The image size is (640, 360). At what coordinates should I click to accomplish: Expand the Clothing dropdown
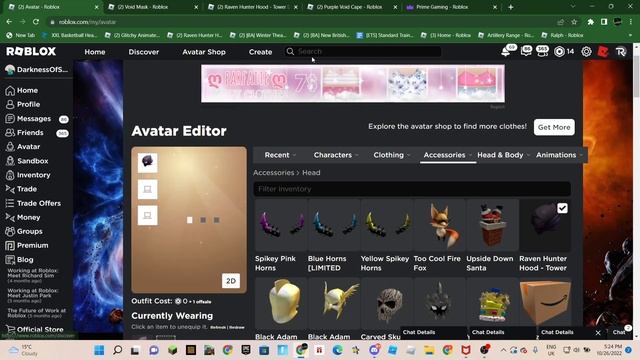(391, 155)
